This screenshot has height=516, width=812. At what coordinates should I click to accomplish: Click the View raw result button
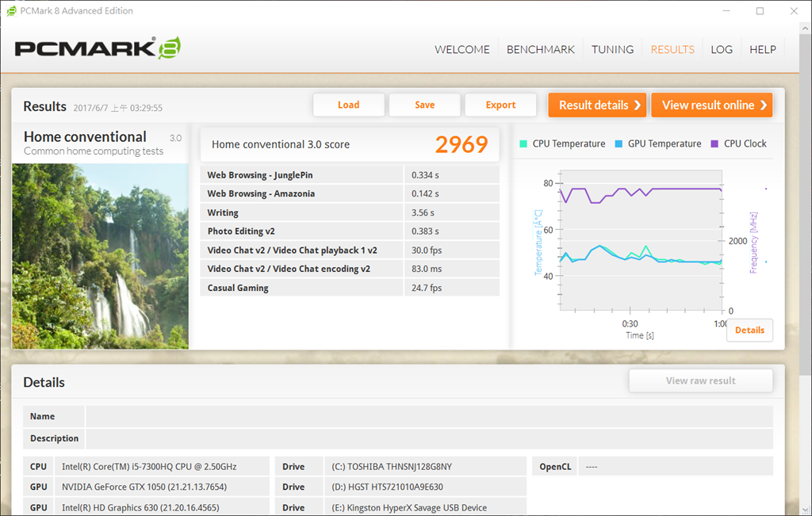point(700,380)
